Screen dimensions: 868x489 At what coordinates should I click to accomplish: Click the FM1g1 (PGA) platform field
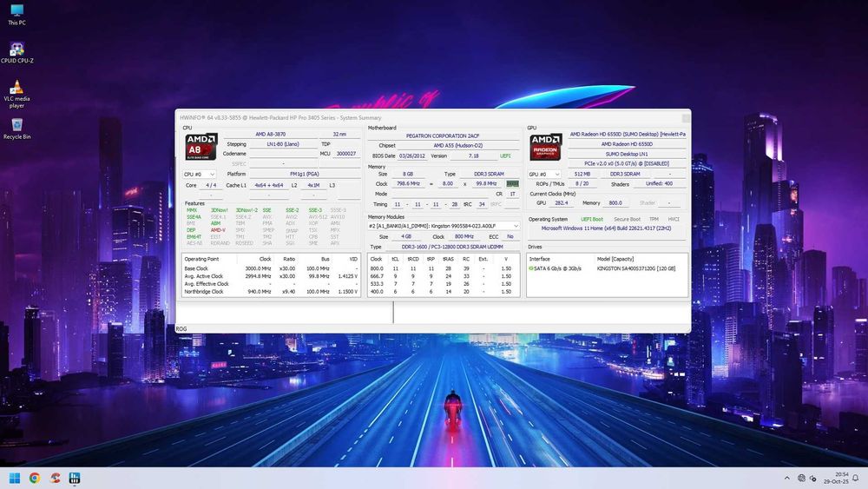pos(305,174)
